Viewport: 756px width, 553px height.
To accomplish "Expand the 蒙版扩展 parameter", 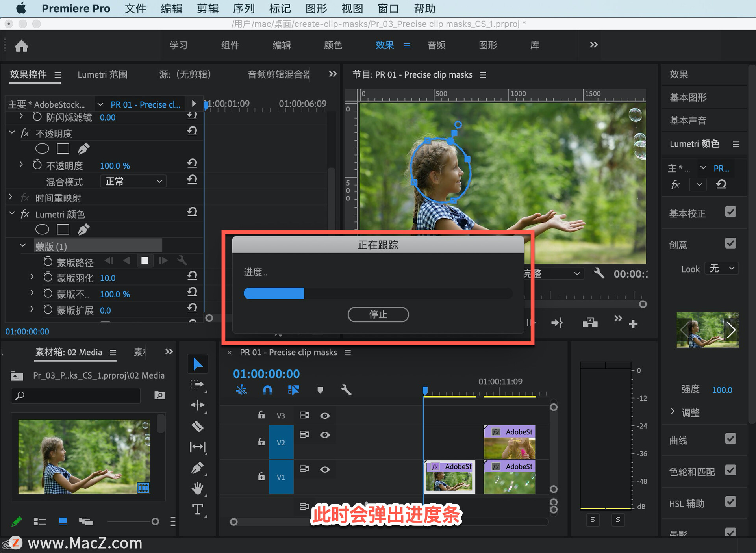I will click(32, 309).
